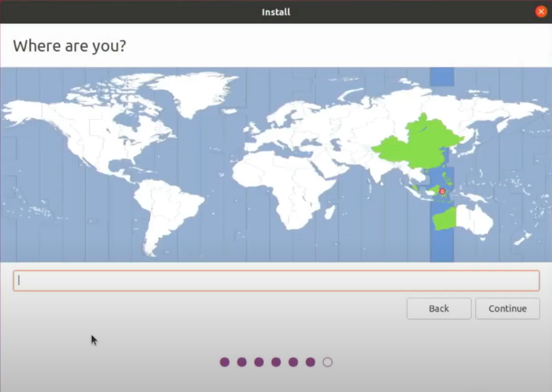
Task: Go back with the Back button
Action: pyautogui.click(x=439, y=308)
